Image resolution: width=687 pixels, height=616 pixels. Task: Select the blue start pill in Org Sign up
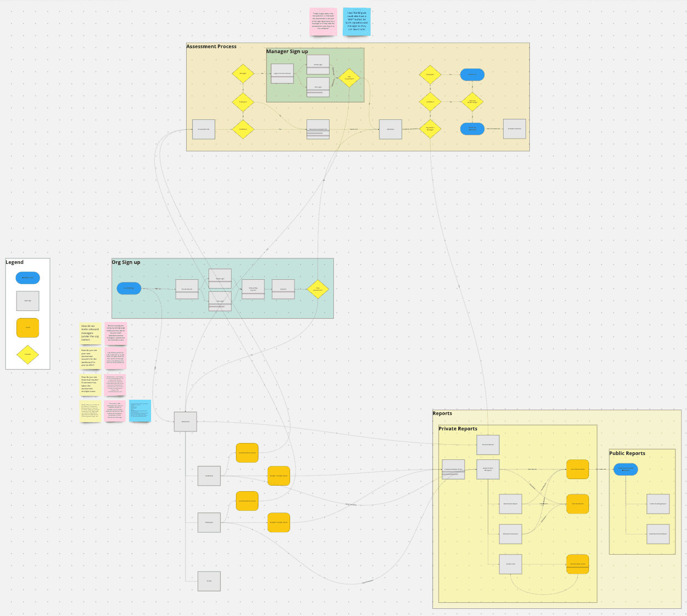pos(129,288)
